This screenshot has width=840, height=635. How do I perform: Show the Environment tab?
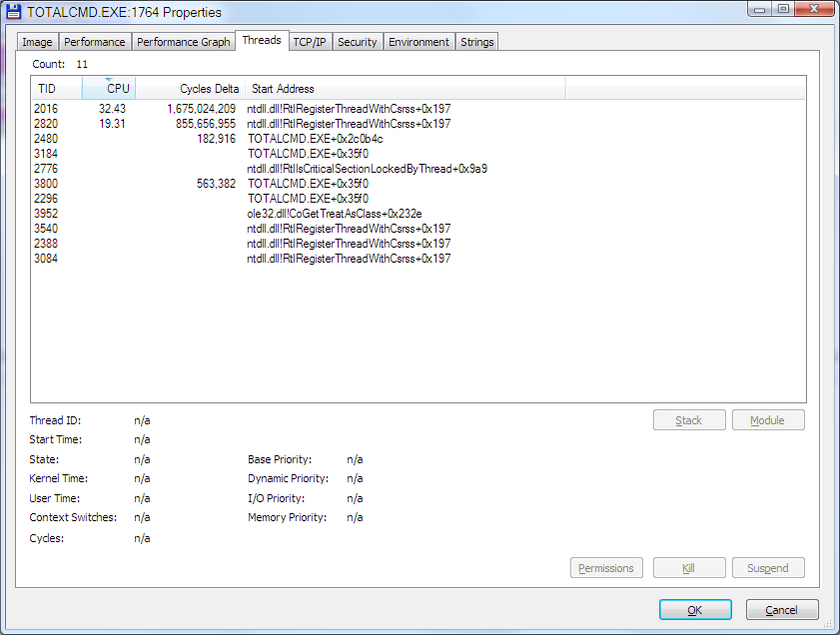[x=419, y=42]
